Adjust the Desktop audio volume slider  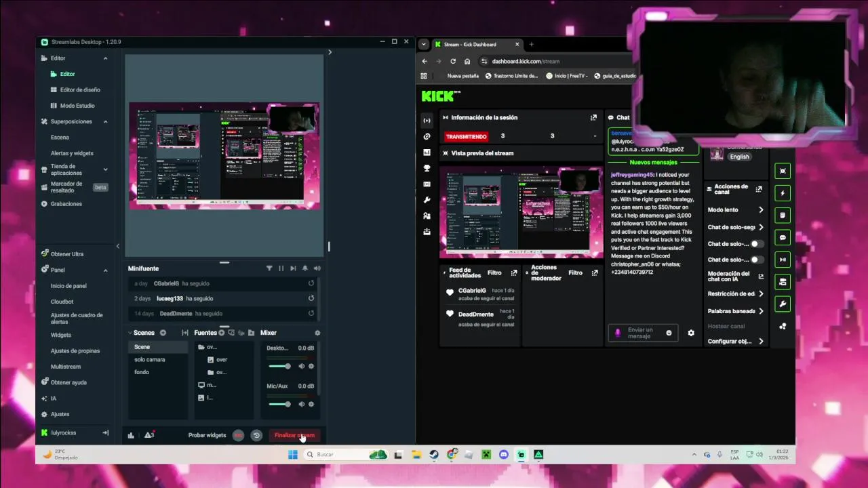point(279,366)
